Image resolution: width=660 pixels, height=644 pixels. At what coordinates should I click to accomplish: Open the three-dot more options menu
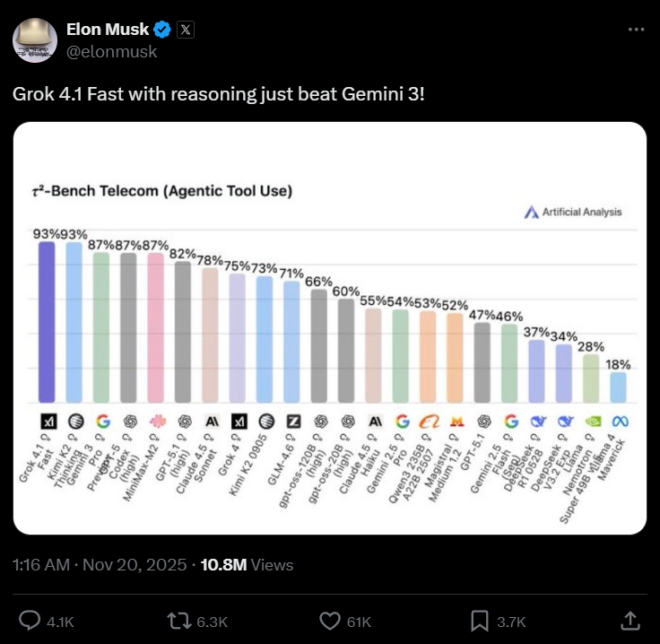pyautogui.click(x=636, y=30)
